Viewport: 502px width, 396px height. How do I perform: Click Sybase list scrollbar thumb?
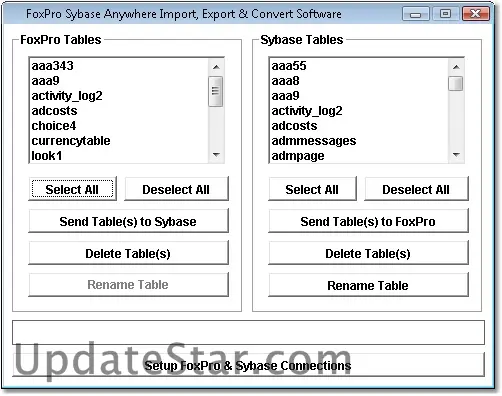point(456,83)
